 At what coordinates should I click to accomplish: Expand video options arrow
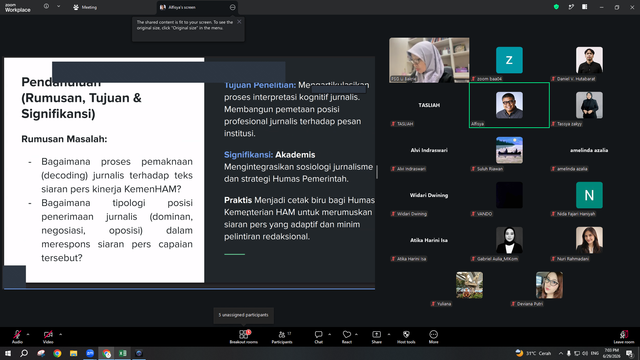coord(60,334)
